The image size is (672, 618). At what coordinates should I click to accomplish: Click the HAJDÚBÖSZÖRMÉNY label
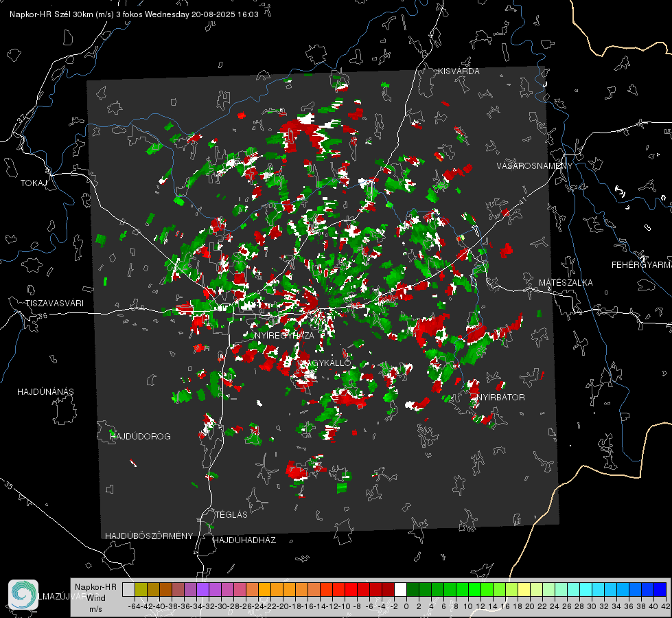(x=149, y=536)
